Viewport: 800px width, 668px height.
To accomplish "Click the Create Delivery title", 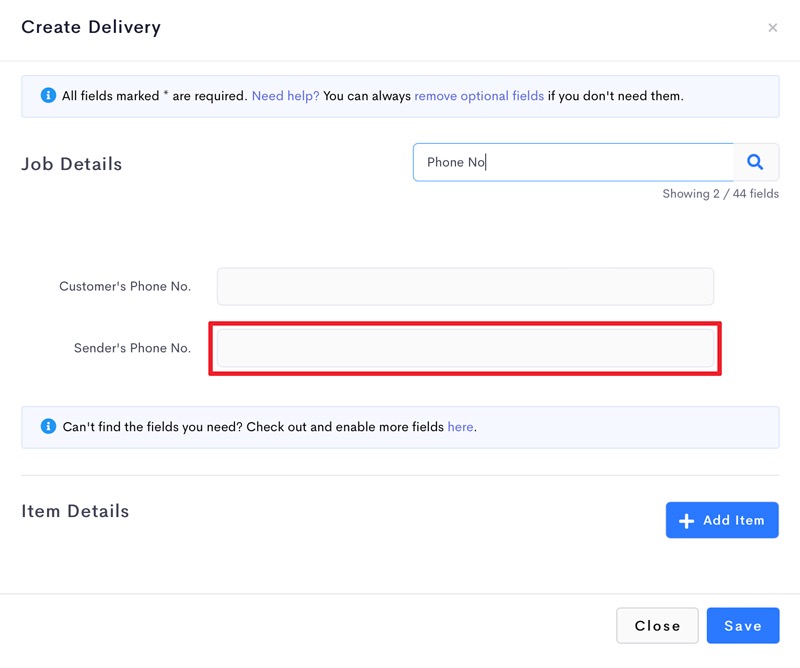I will pyautogui.click(x=91, y=27).
